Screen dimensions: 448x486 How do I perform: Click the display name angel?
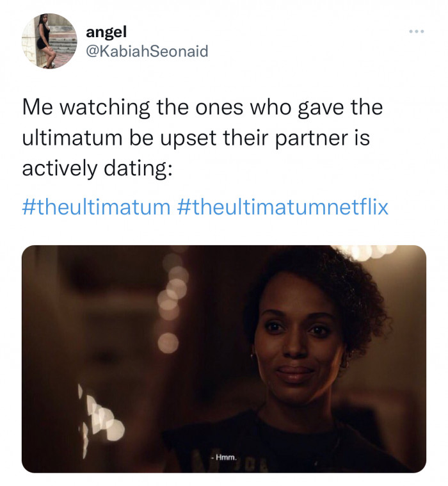pyautogui.click(x=106, y=32)
